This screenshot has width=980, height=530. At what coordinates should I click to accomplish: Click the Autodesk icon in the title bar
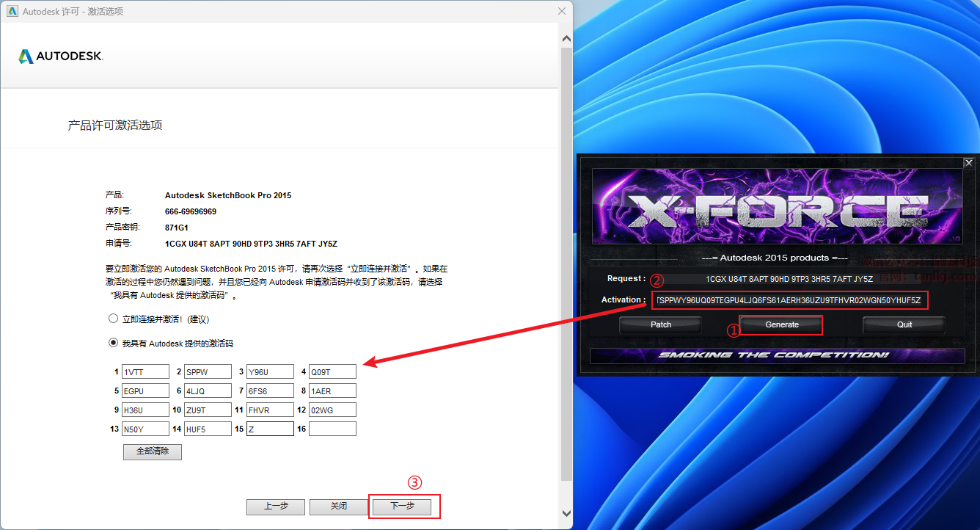[12, 11]
